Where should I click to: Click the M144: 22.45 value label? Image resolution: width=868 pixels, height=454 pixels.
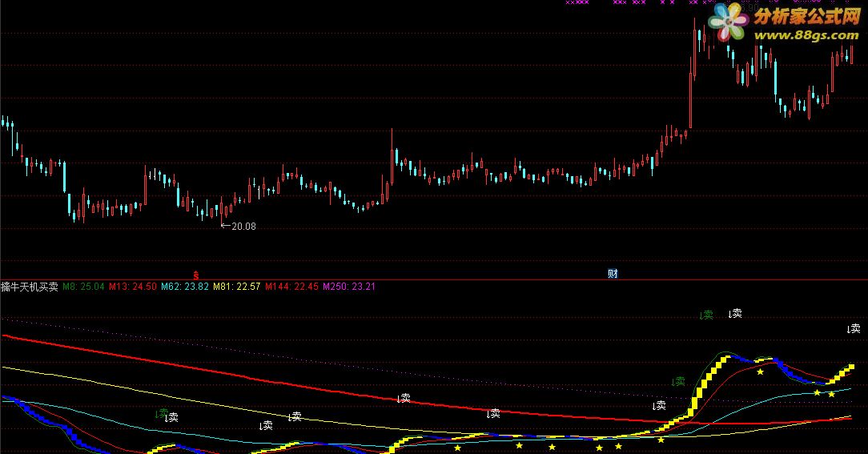point(291,287)
